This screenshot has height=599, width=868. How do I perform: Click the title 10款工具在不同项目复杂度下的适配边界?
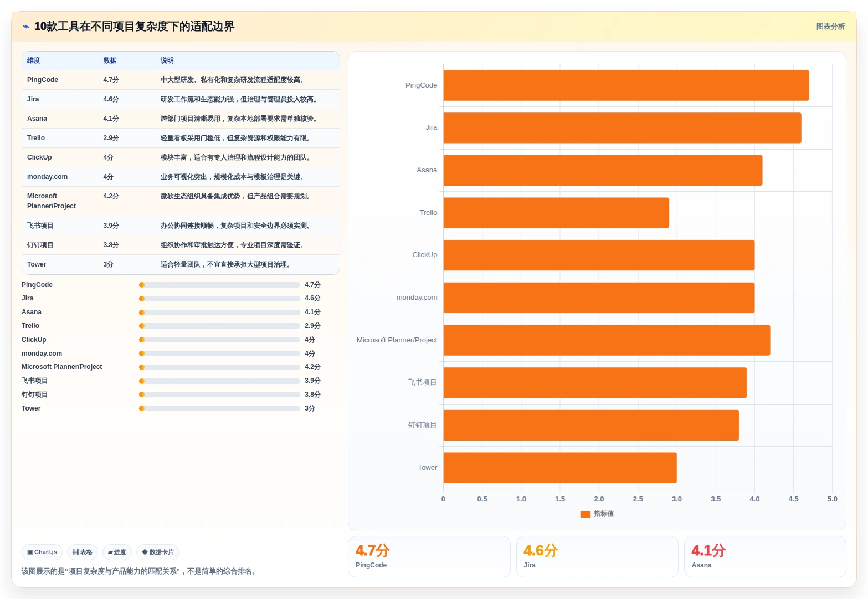[134, 27]
